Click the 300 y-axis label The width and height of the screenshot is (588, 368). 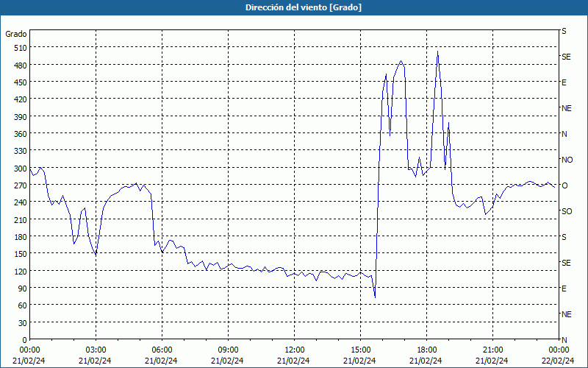click(x=21, y=169)
